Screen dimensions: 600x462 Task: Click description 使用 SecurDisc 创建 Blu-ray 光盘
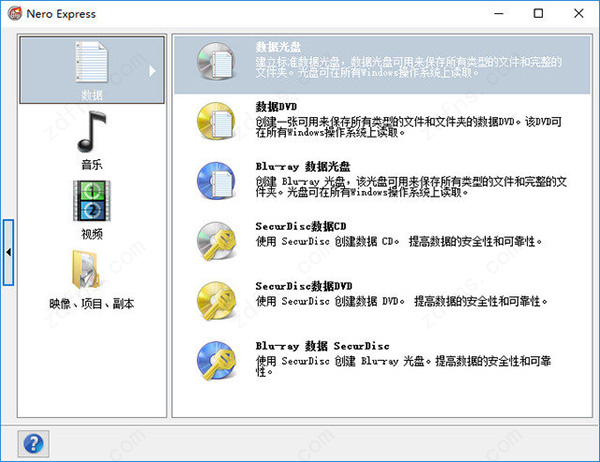click(403, 366)
